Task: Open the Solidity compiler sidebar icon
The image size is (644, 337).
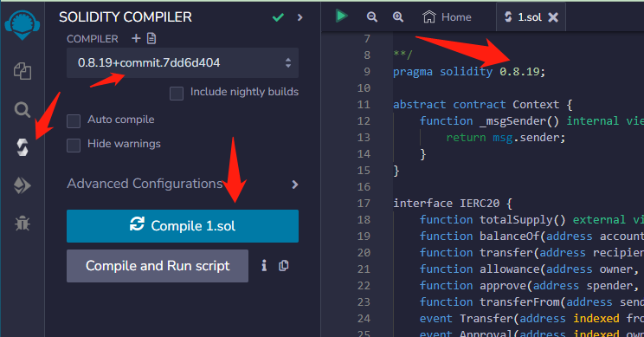Action: point(23,147)
